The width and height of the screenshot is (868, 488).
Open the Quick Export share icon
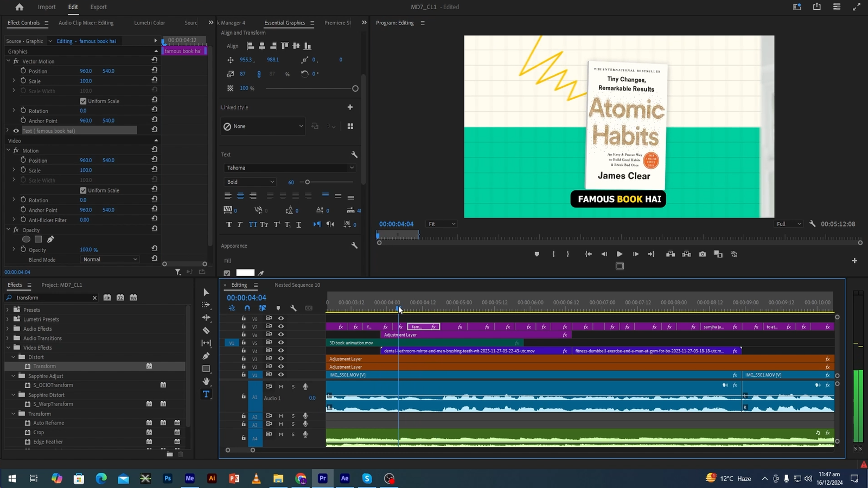[x=817, y=7]
